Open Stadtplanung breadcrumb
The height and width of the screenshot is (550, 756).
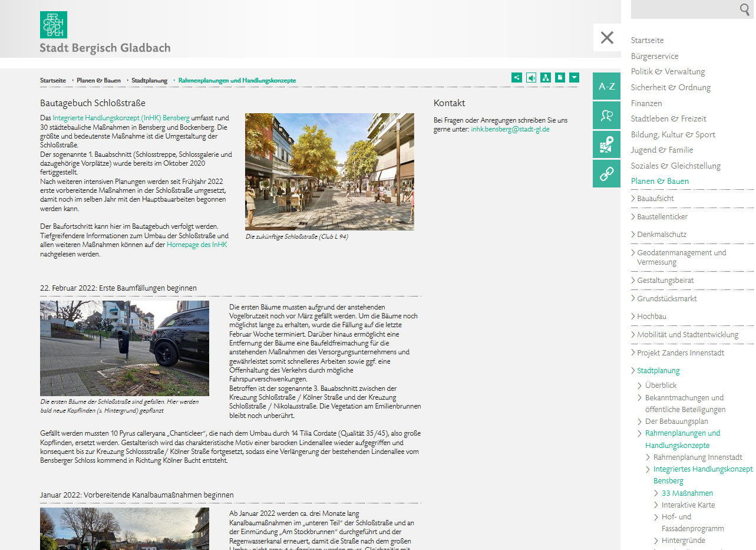pos(149,80)
